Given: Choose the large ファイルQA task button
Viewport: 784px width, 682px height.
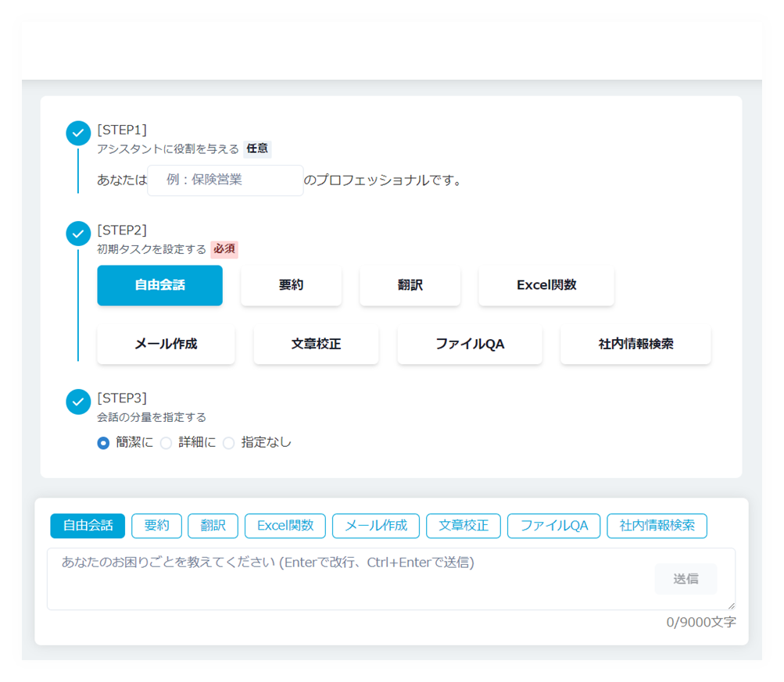Looking at the screenshot, I should 470,345.
